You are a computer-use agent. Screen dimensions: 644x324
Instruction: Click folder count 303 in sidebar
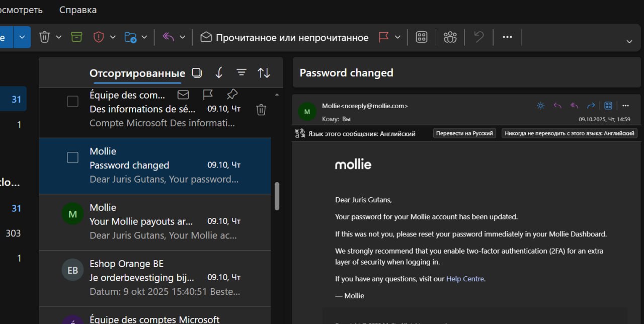[13, 233]
